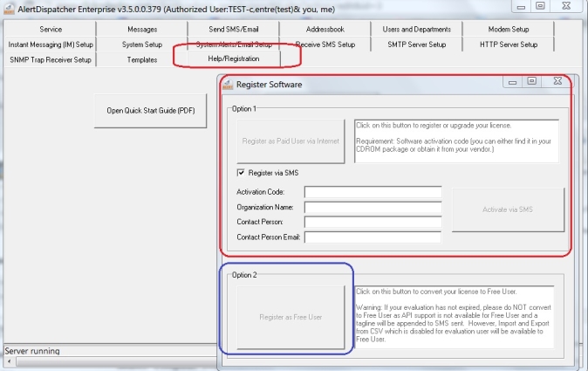Screen dimensions: 588x371
Task: Open Instant Messaging (IM) Setup tab
Action: 51,45
